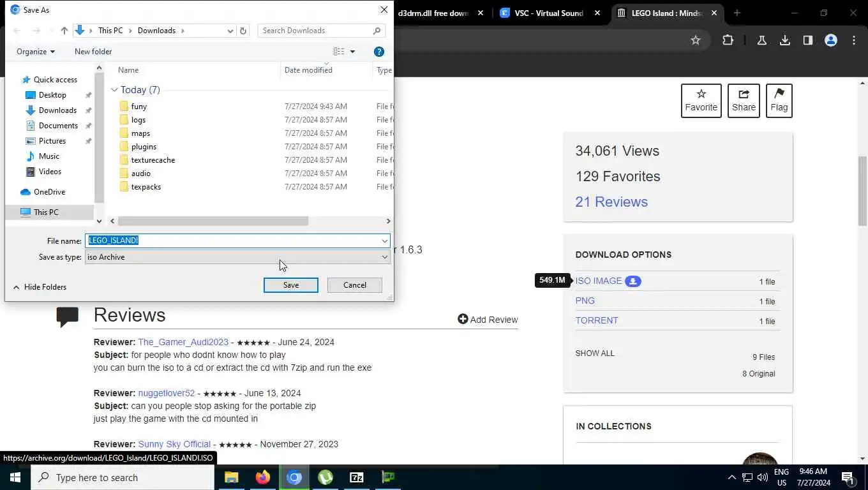This screenshot has width=868, height=490.
Task: Open Chrome extensions puzzle icon
Action: [728, 40]
